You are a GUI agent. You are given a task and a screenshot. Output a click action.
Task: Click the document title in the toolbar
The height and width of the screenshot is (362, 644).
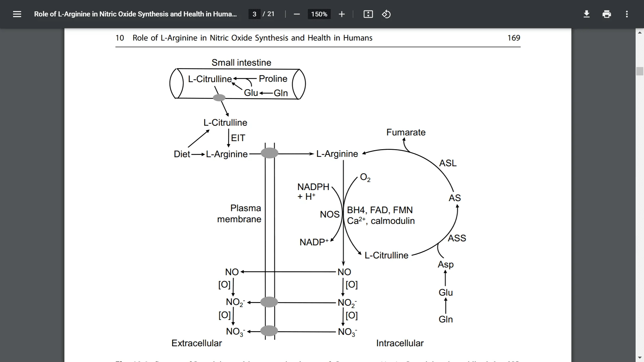click(x=136, y=14)
